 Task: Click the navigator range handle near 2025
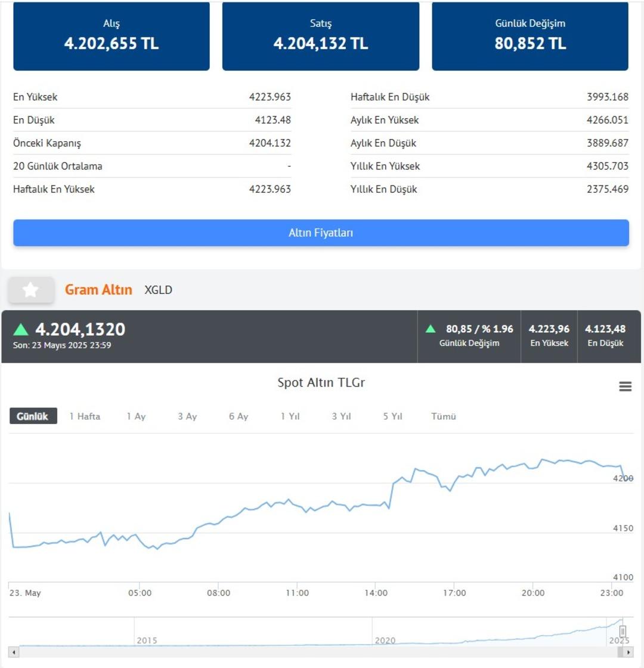(x=623, y=631)
